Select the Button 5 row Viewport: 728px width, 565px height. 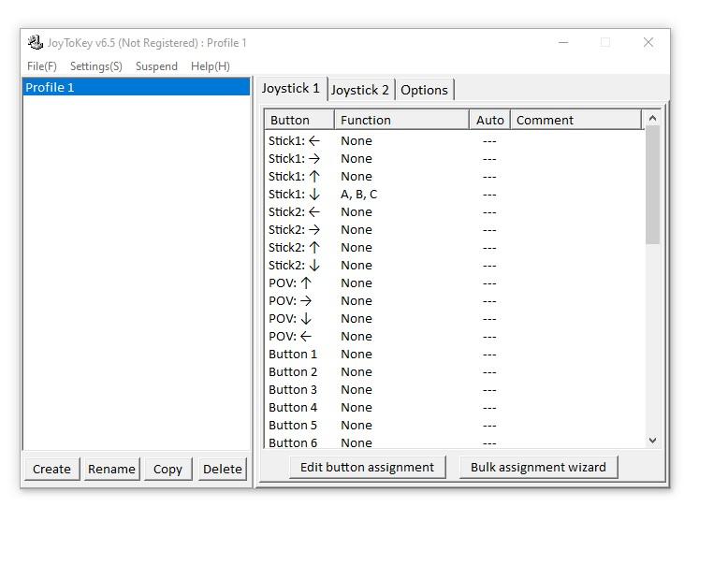(455, 425)
